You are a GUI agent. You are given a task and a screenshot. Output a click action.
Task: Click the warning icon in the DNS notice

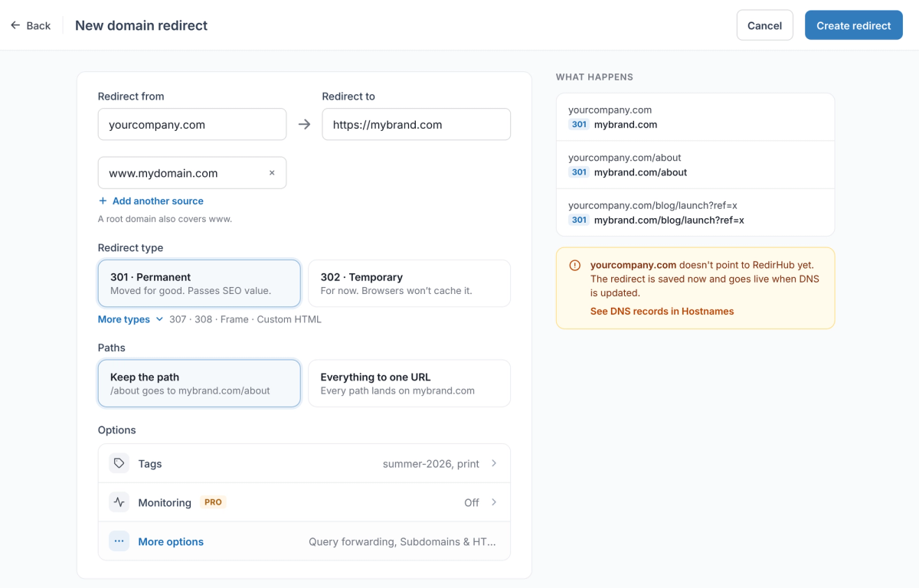tap(575, 266)
